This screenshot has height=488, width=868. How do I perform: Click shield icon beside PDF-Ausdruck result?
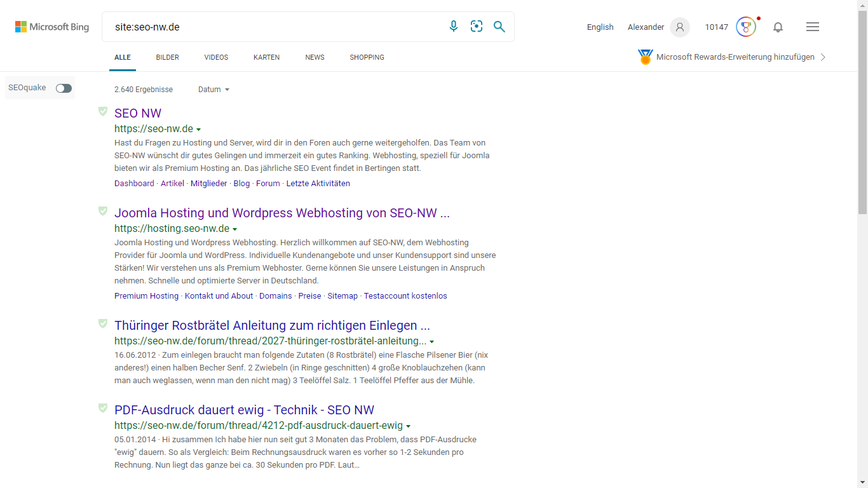click(103, 408)
